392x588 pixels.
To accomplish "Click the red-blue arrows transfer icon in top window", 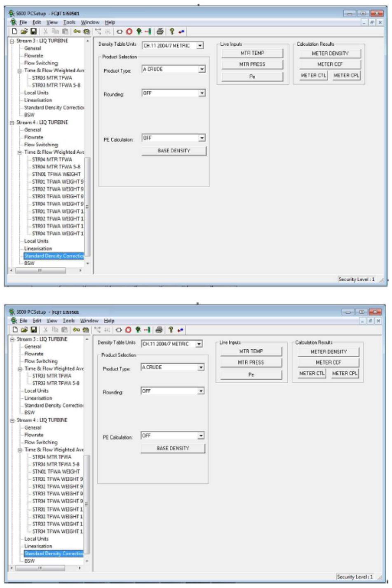I will click(181, 31).
